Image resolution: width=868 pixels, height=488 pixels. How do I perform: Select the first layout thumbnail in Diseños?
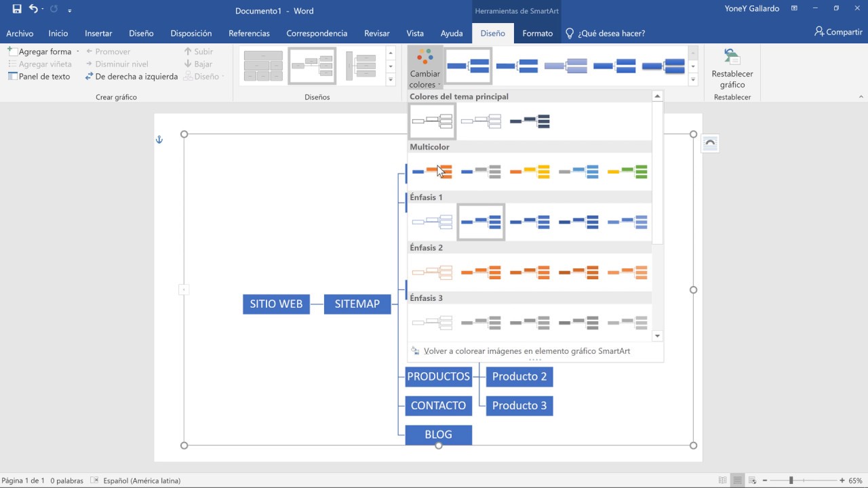pyautogui.click(x=263, y=66)
